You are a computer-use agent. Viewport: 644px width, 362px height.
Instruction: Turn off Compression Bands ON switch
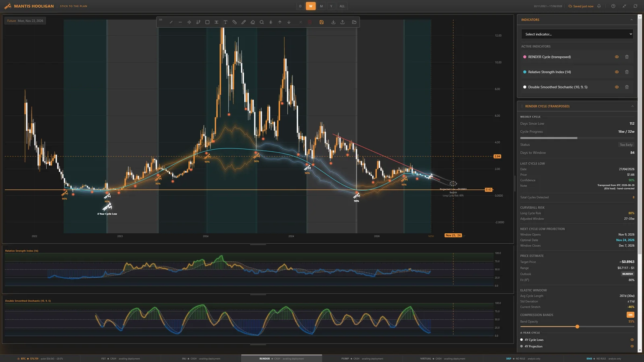coord(630,315)
